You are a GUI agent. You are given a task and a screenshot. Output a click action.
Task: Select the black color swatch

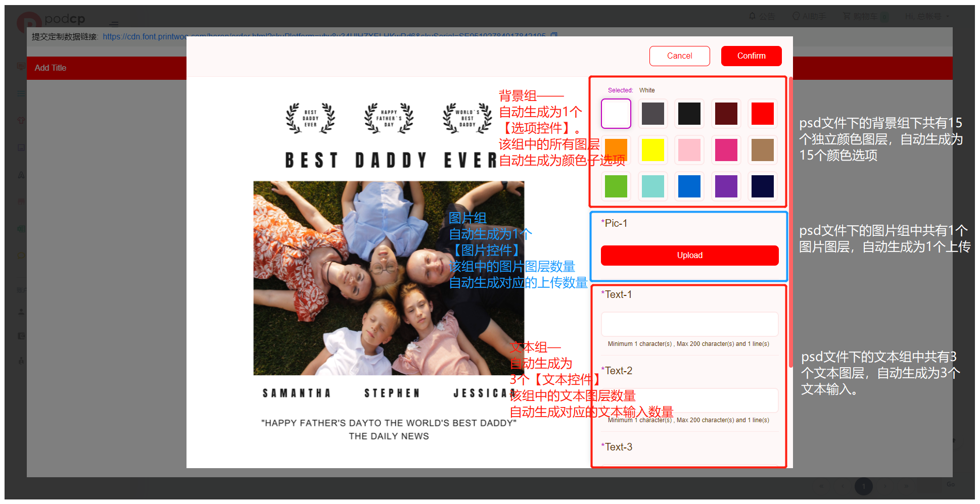coord(689,114)
